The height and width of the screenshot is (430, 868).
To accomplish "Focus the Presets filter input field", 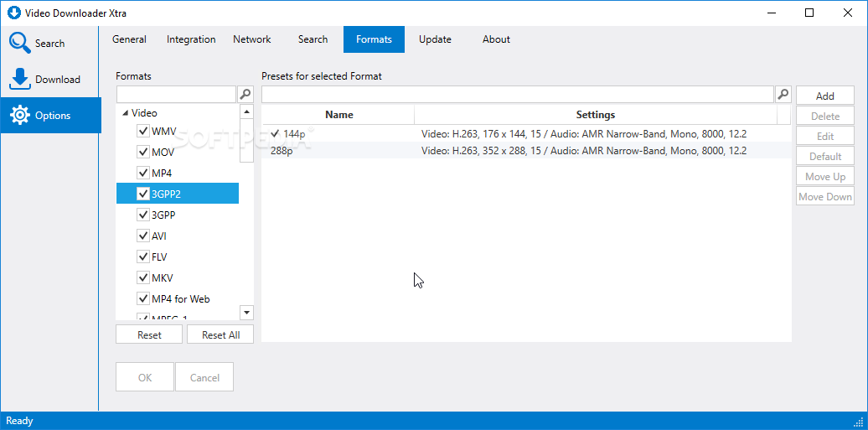I will click(x=518, y=94).
